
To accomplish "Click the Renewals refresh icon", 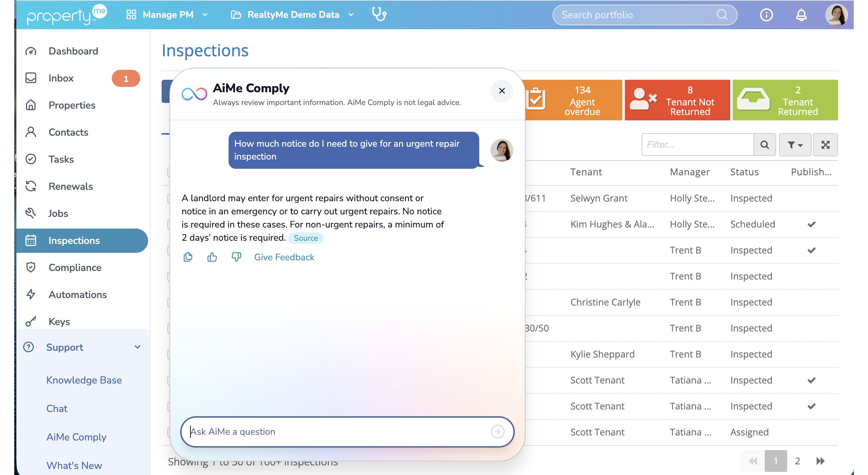I will (31, 186).
